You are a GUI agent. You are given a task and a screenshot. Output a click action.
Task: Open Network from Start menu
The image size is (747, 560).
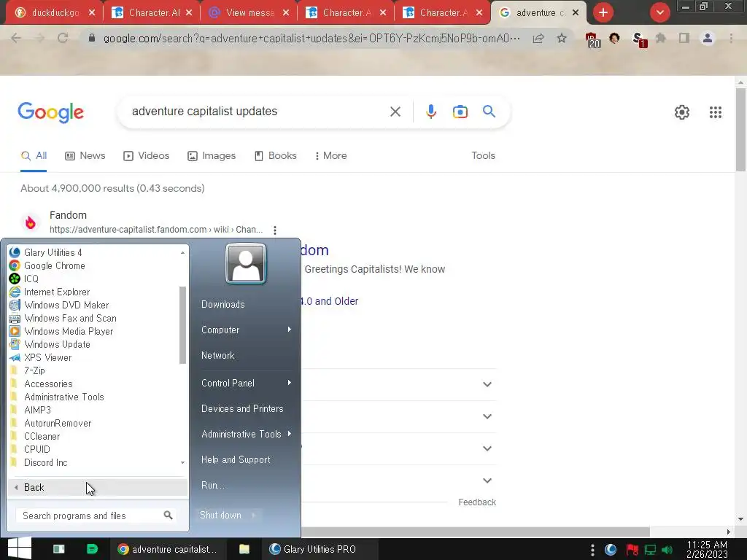point(217,356)
